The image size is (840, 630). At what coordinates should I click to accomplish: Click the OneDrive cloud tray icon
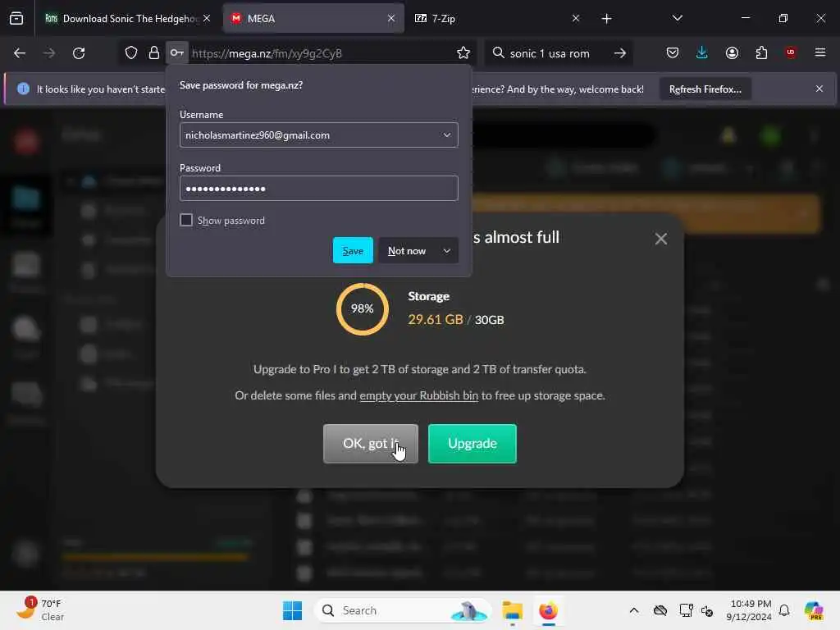(x=660, y=610)
